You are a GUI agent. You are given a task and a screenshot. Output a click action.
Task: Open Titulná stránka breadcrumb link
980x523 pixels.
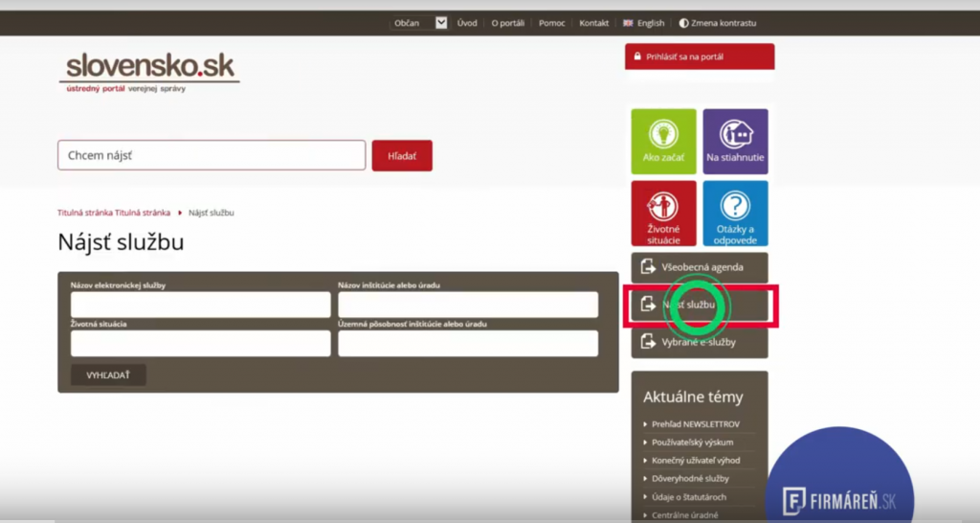(x=114, y=213)
